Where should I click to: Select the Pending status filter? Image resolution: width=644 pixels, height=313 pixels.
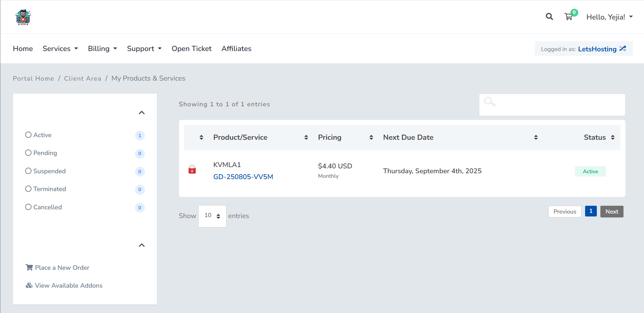(x=41, y=153)
